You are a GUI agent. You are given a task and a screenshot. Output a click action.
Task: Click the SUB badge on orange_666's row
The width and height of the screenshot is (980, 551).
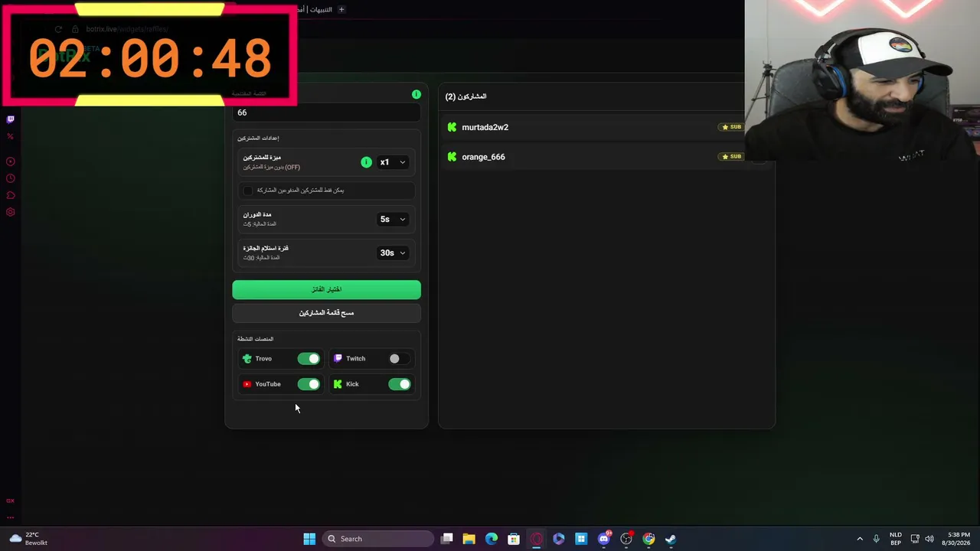[x=731, y=157]
